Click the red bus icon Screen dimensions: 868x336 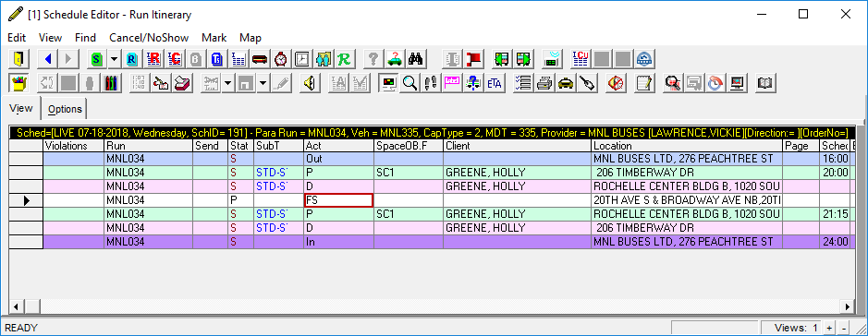260,58
